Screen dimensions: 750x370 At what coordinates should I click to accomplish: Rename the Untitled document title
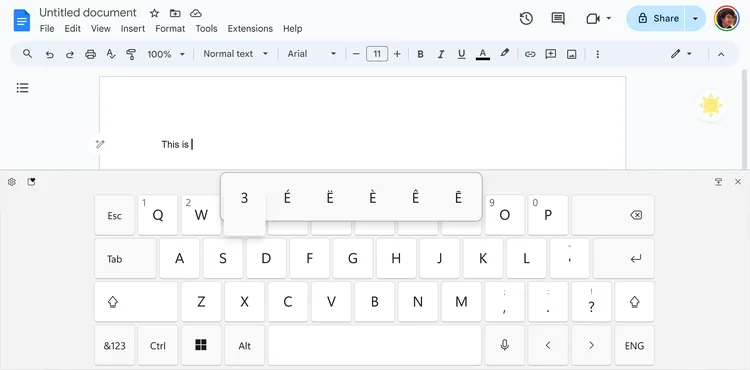coord(88,13)
